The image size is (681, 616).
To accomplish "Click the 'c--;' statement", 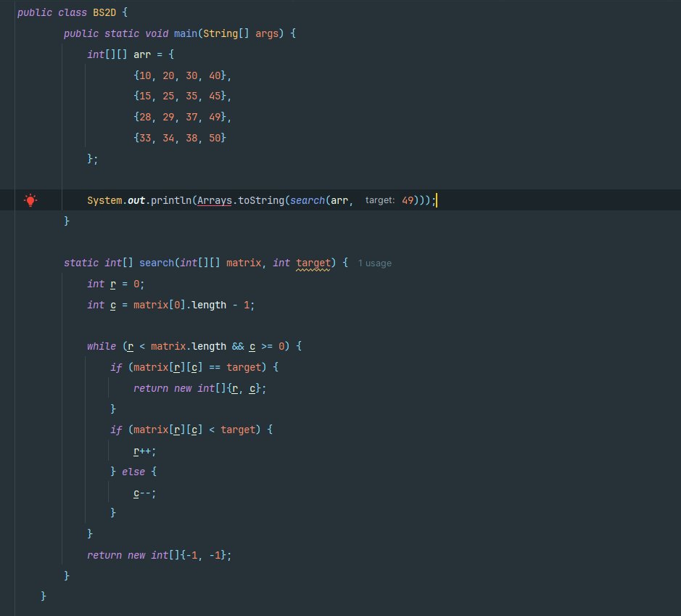I will tap(144, 493).
